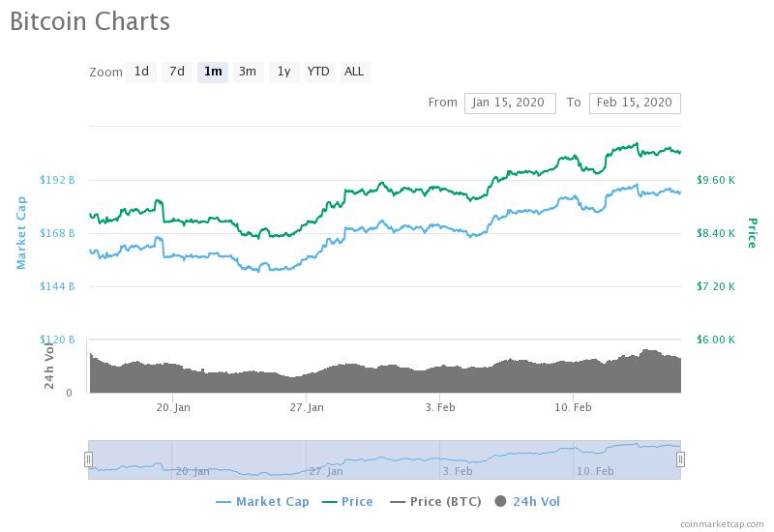Edit the From date Jan 15, 2020
The width and height of the screenshot is (774, 532).
coord(510,103)
